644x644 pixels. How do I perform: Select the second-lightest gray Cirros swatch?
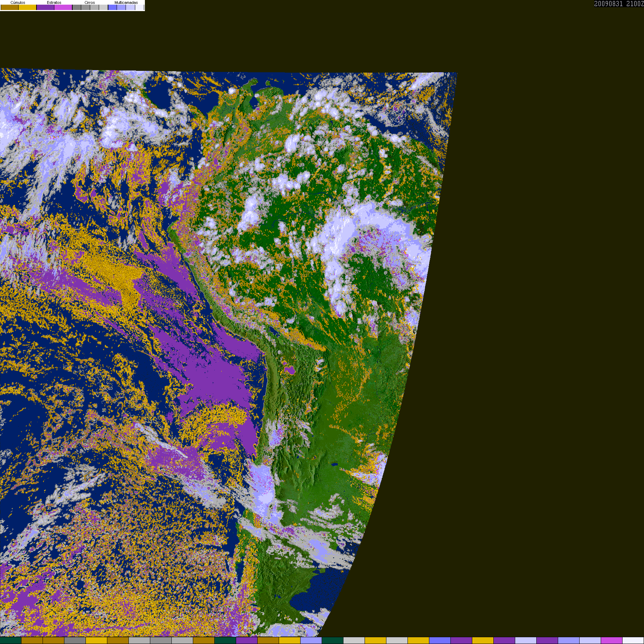click(x=94, y=8)
